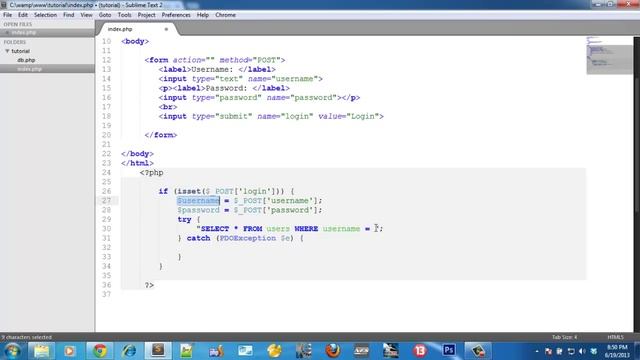Collapse the tutorial folder
Image resolution: width=640 pixels, height=360 pixels.
(x=7, y=51)
